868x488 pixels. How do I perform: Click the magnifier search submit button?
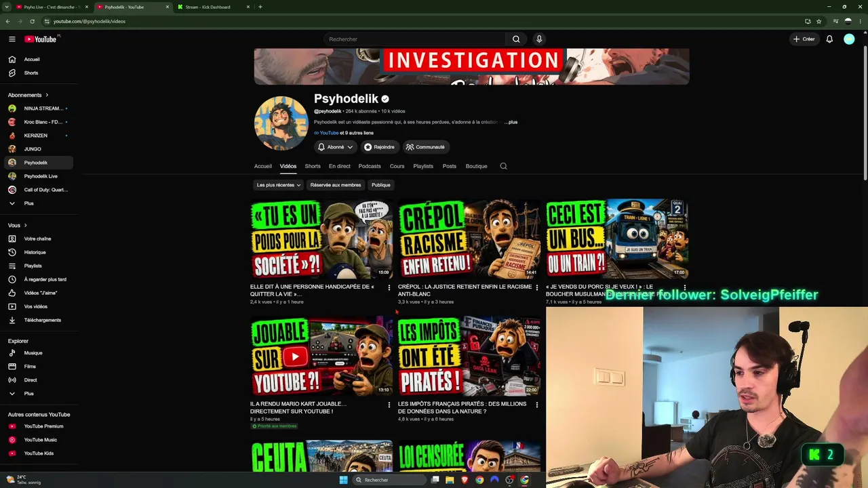point(516,39)
